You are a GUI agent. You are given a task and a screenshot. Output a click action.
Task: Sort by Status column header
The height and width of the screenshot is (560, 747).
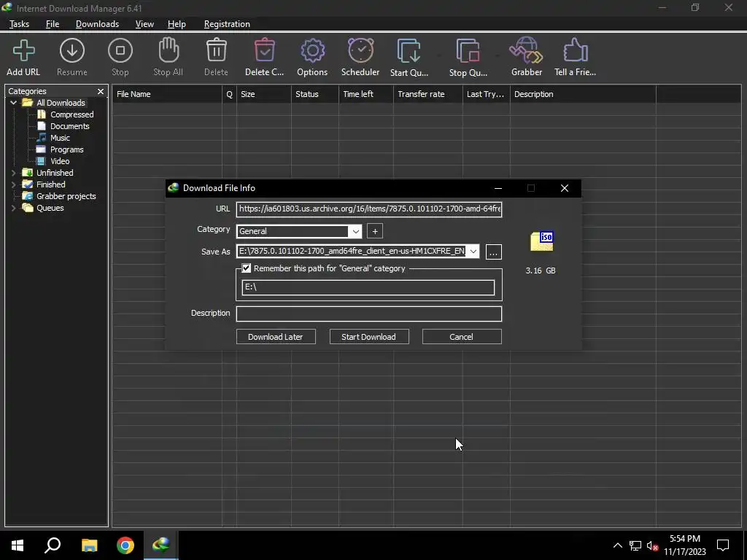(315, 94)
